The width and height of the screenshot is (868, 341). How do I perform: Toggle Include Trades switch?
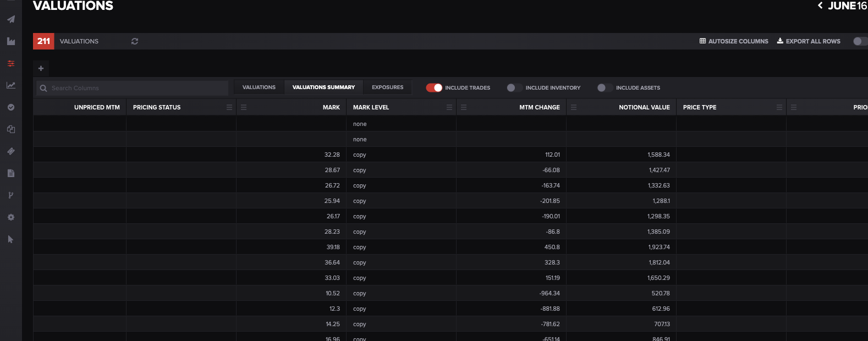[434, 87]
